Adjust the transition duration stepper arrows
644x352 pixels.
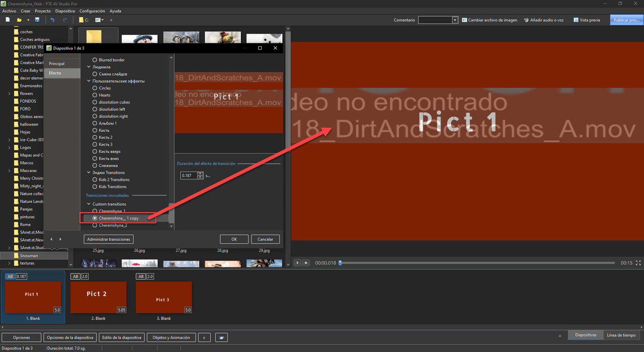(200, 175)
